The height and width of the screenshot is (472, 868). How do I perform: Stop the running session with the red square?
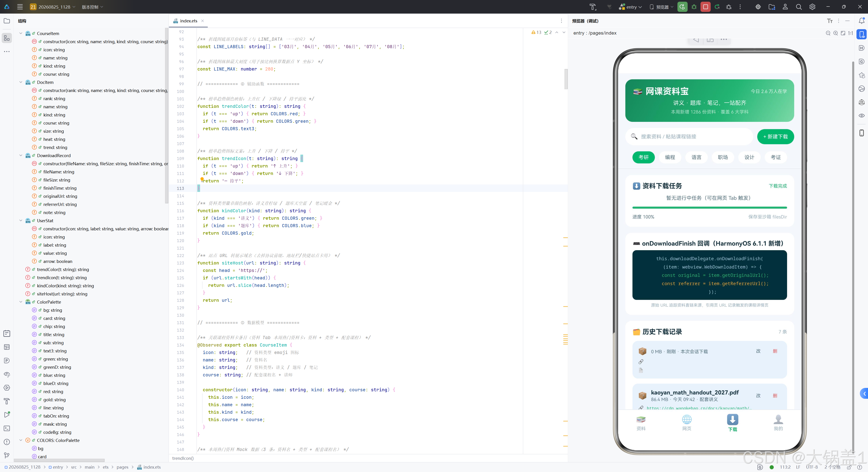pyautogui.click(x=705, y=7)
